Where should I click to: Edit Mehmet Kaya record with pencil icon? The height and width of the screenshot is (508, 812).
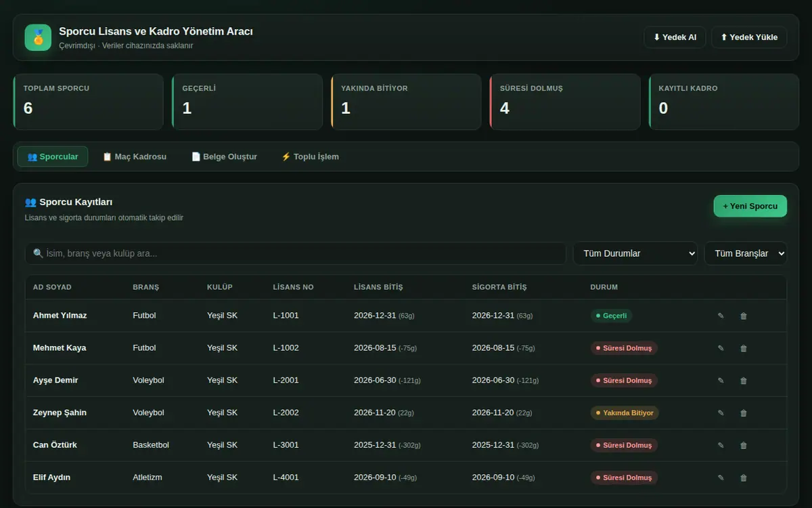click(x=721, y=348)
